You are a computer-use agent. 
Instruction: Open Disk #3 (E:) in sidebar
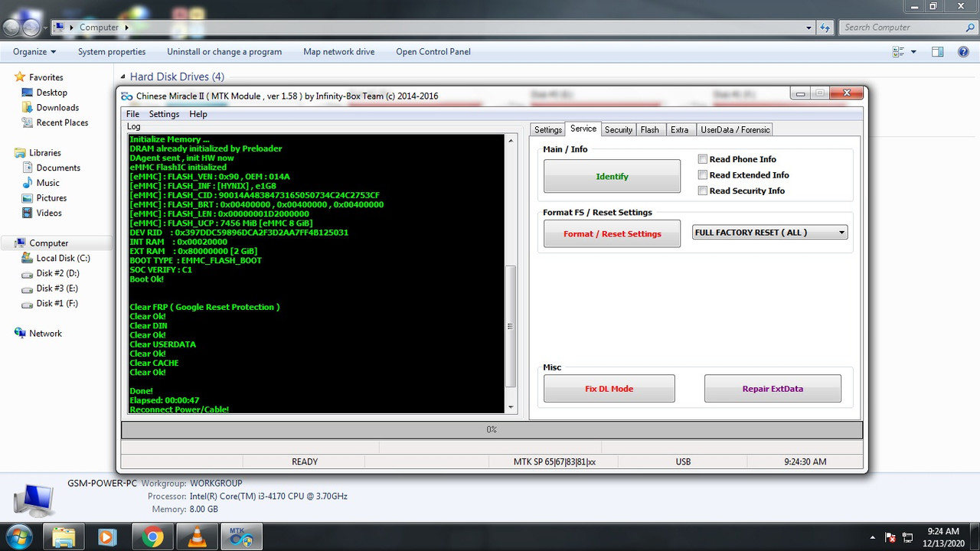coord(57,289)
